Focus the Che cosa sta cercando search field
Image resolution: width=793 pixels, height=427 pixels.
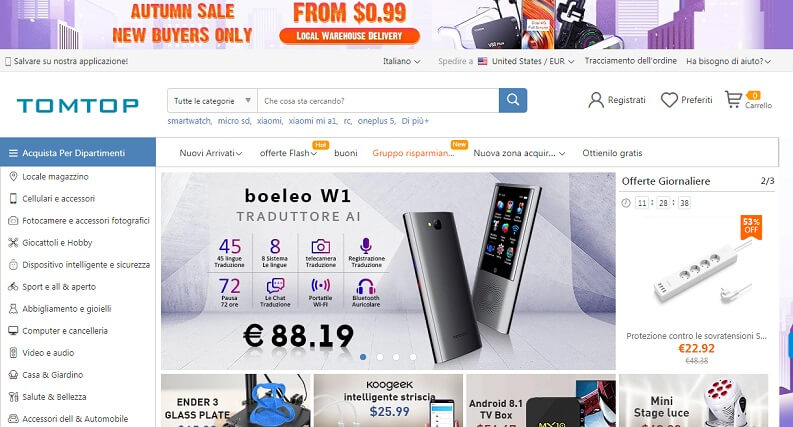378,101
